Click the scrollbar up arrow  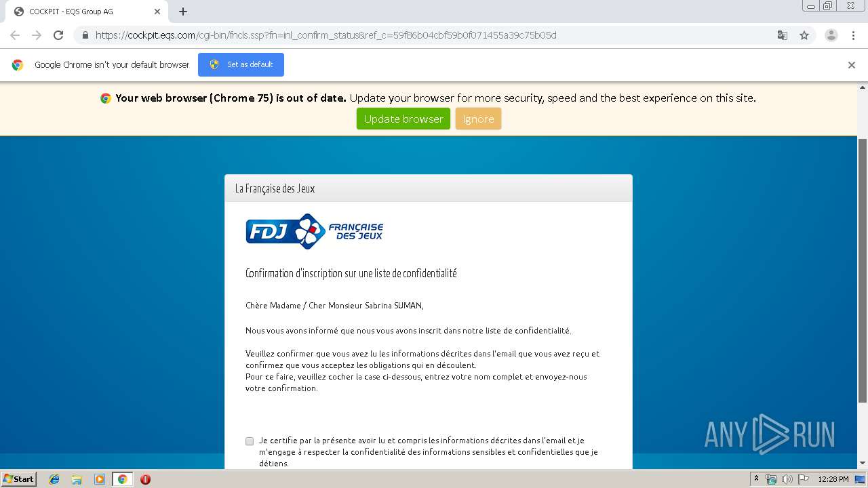863,87
